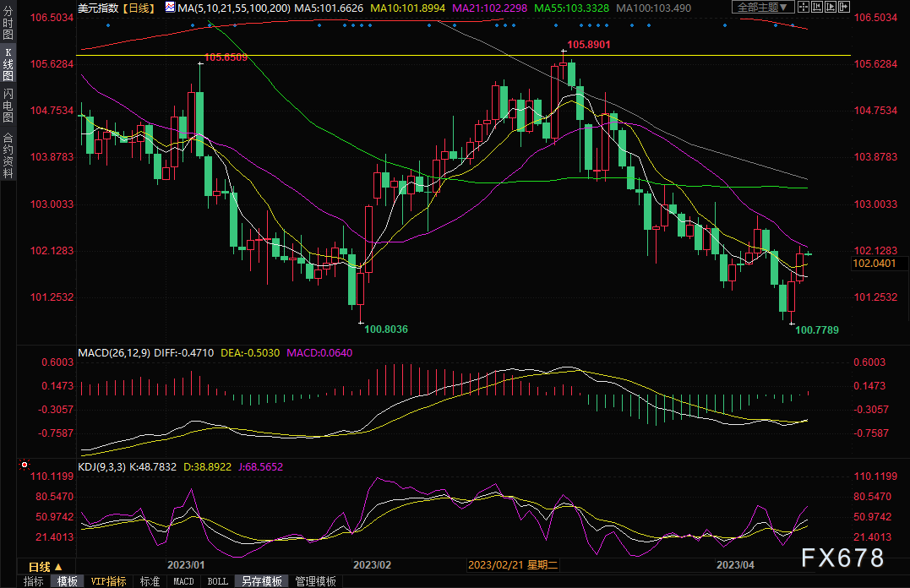Open 合约资料 in the left sidebar
The width and height of the screenshot is (910, 588).
pos(8,155)
